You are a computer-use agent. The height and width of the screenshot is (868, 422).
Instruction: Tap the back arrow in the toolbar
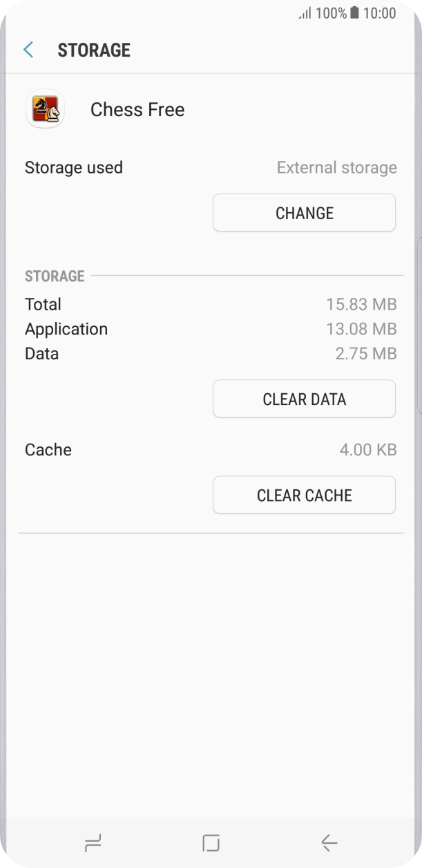click(27, 49)
